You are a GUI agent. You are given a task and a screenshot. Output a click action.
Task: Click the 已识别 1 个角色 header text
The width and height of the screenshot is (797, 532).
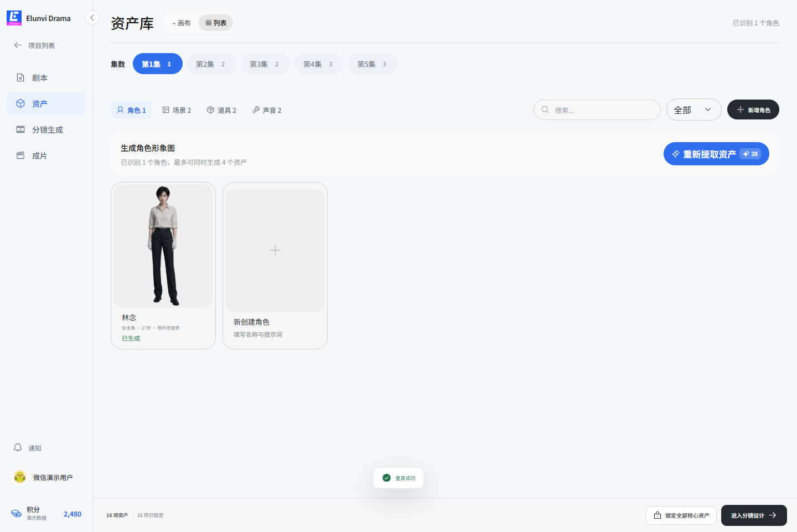pyautogui.click(x=756, y=23)
